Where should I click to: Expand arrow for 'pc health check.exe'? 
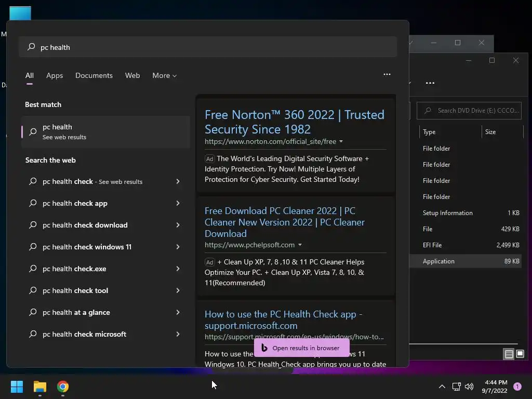(x=178, y=269)
